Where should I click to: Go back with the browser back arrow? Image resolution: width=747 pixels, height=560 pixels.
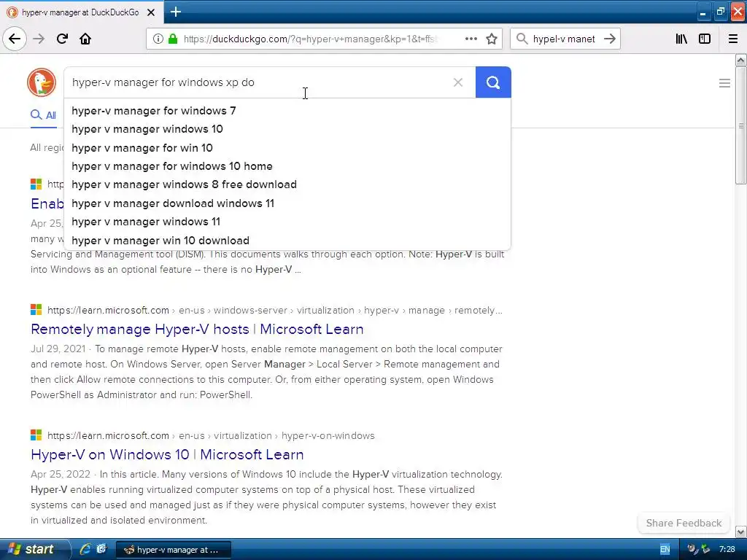click(15, 39)
